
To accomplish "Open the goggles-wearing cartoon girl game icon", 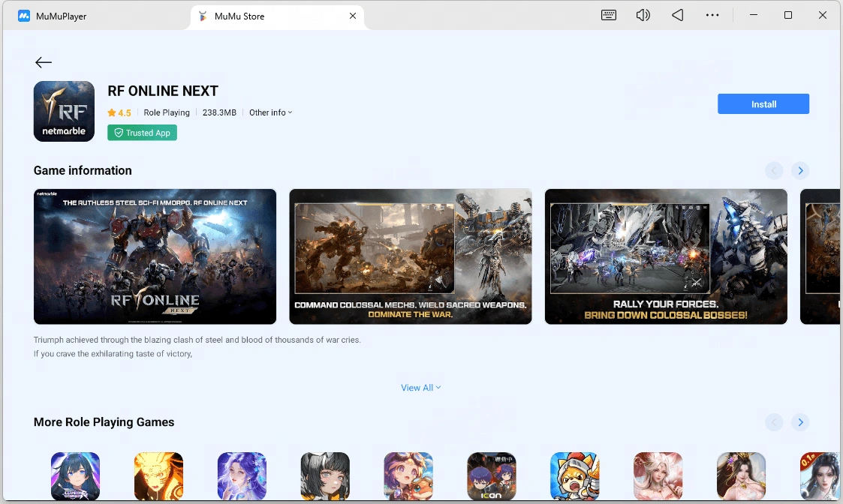I will click(x=408, y=476).
